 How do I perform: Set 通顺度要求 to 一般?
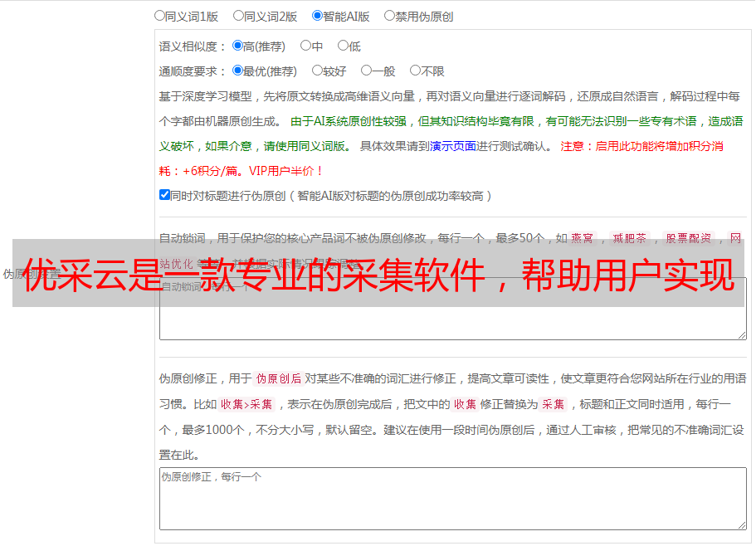(366, 71)
